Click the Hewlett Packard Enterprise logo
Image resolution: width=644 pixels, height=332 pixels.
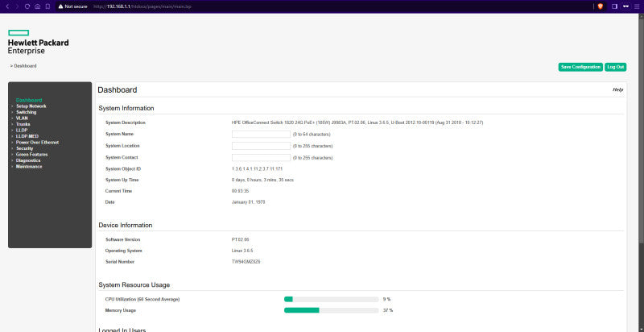[x=38, y=42]
